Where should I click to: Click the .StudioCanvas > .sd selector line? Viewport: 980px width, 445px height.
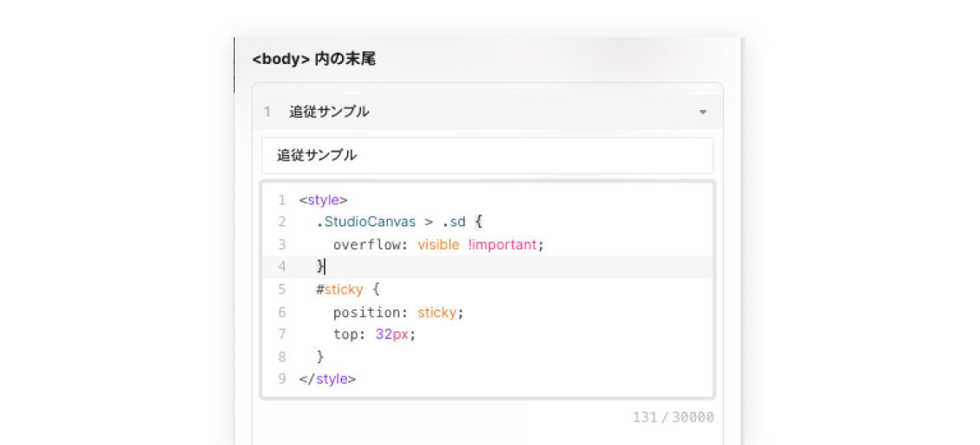coord(399,222)
